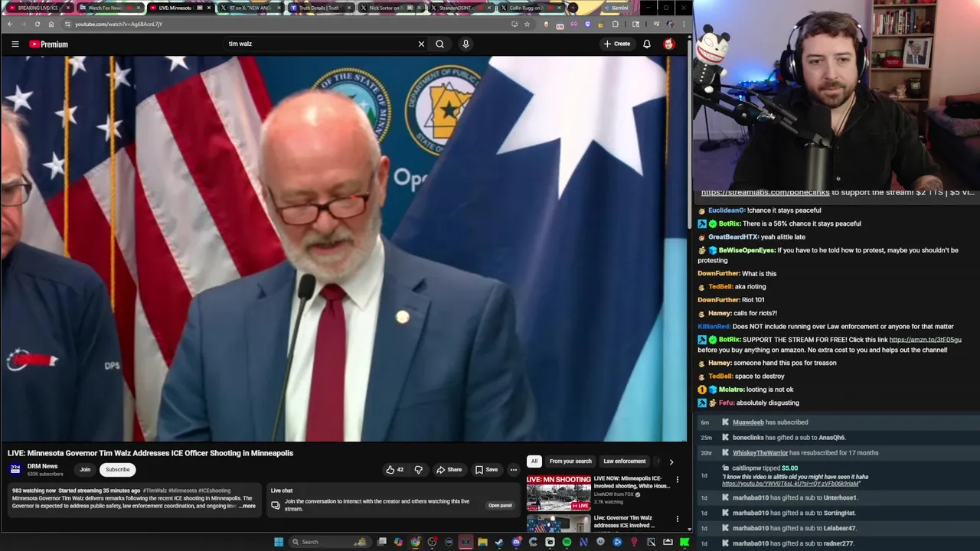
Task: Open a new browser tab
Action: click(573, 8)
